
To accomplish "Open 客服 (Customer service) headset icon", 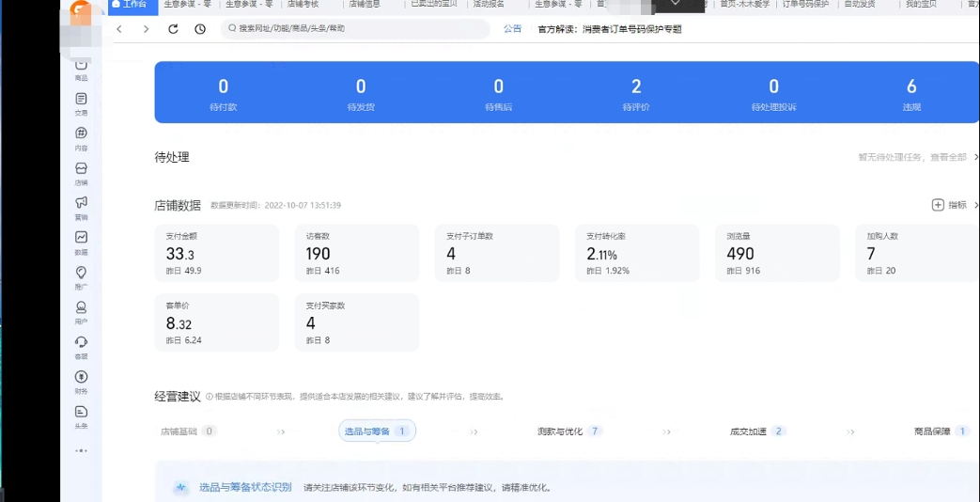I will click(x=82, y=343).
